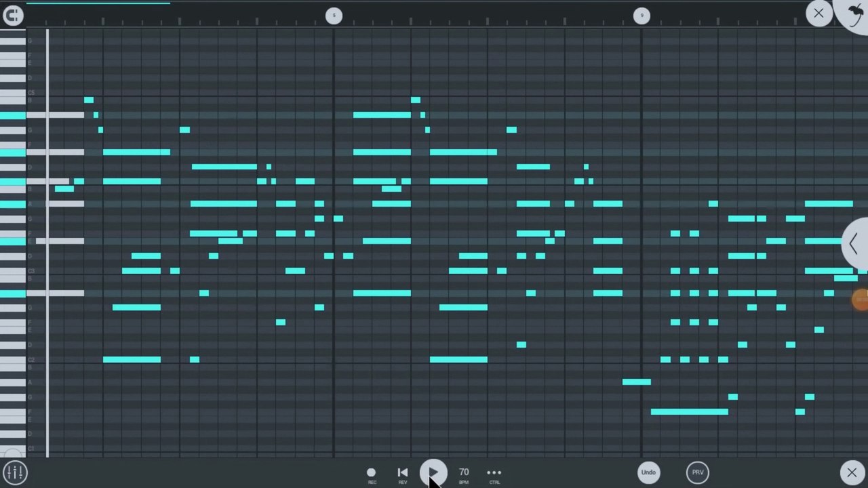Tap the C3 piano key
Screen dimensions: 868x488
(x=13, y=271)
